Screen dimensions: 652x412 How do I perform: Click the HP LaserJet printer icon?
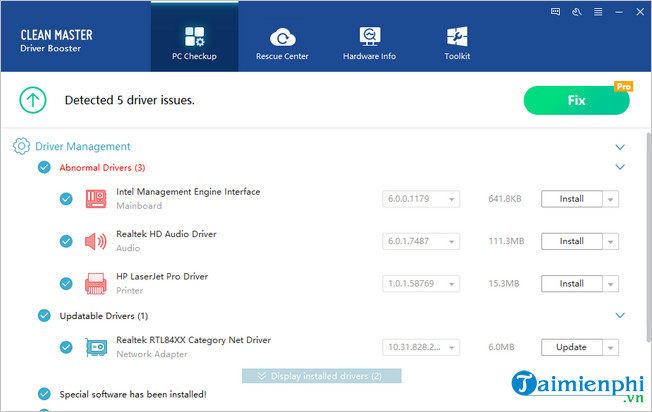click(96, 283)
